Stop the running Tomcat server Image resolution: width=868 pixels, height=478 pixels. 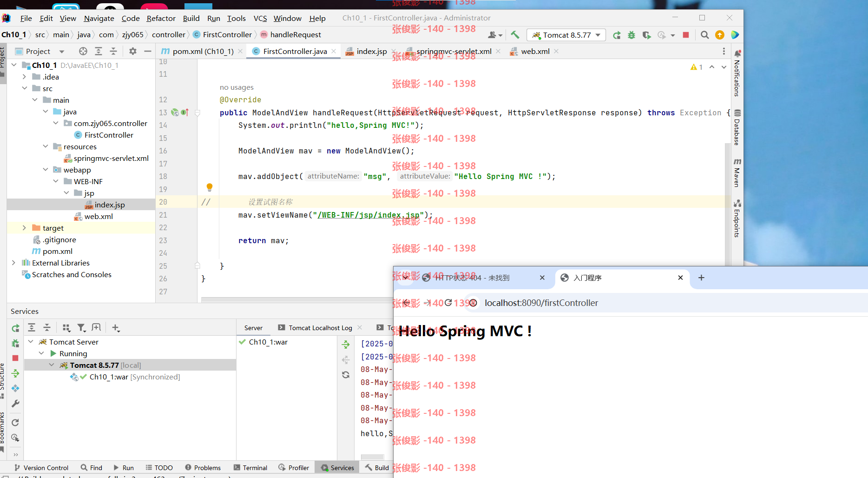(x=686, y=35)
